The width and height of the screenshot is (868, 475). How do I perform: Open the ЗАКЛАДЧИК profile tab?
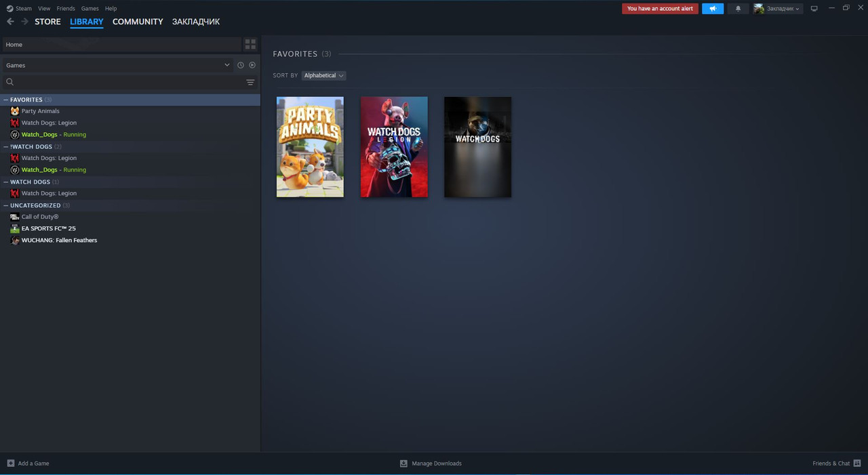pos(196,22)
